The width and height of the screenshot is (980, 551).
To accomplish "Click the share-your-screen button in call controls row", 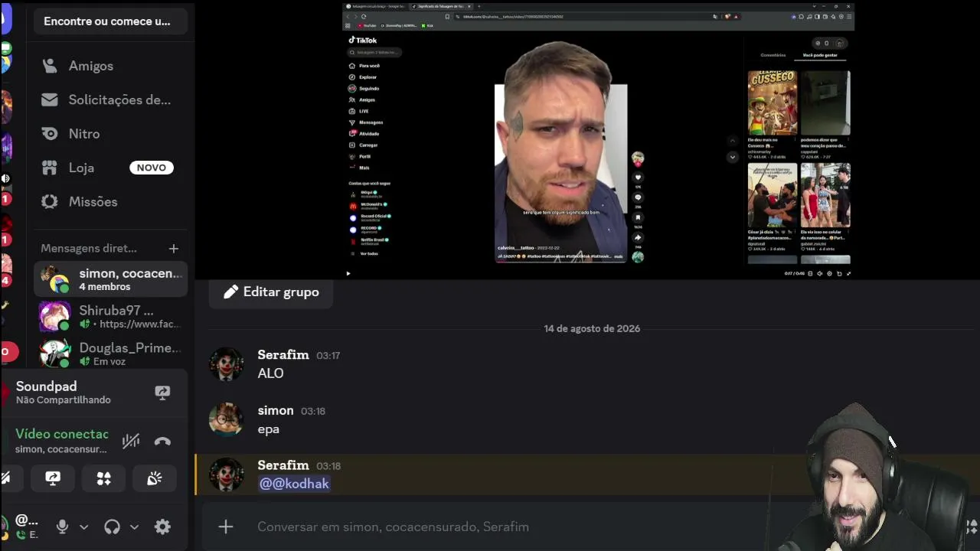I will [x=53, y=478].
